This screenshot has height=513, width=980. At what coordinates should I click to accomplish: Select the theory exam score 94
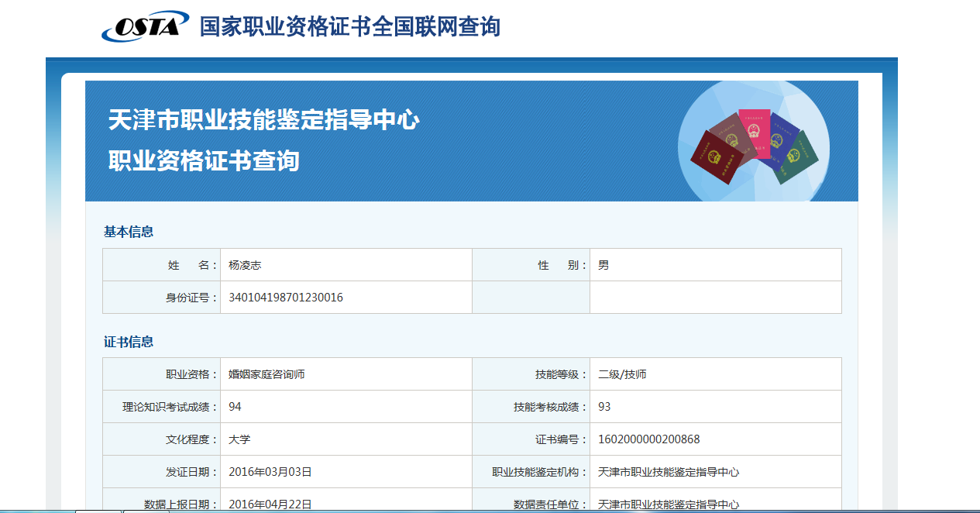coord(235,407)
